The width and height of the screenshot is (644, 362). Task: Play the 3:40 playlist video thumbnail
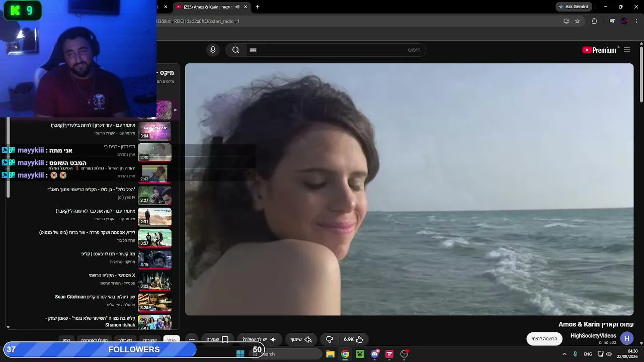coord(154,152)
